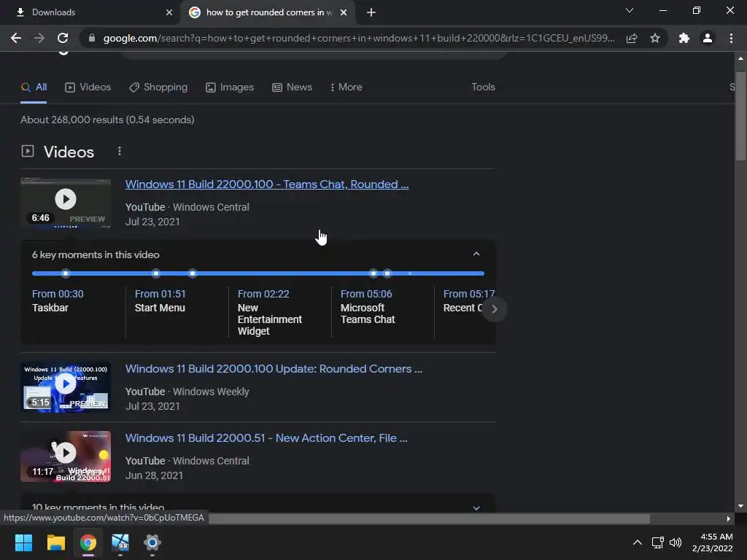Open the More search filters menu
Viewport: 747px width, 560px height.
[347, 87]
